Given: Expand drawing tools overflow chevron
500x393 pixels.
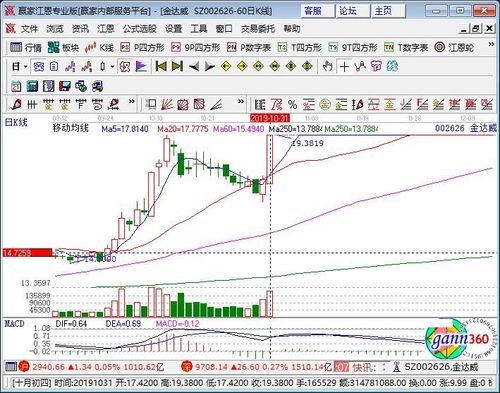Looking at the screenshot, I should 132,101.
